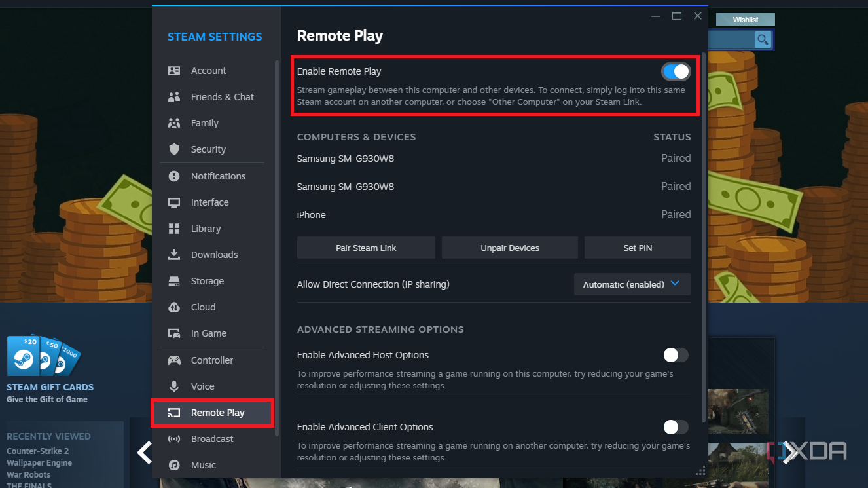The image size is (868, 488).
Task: Click the Storage drive icon
Action: point(174,281)
